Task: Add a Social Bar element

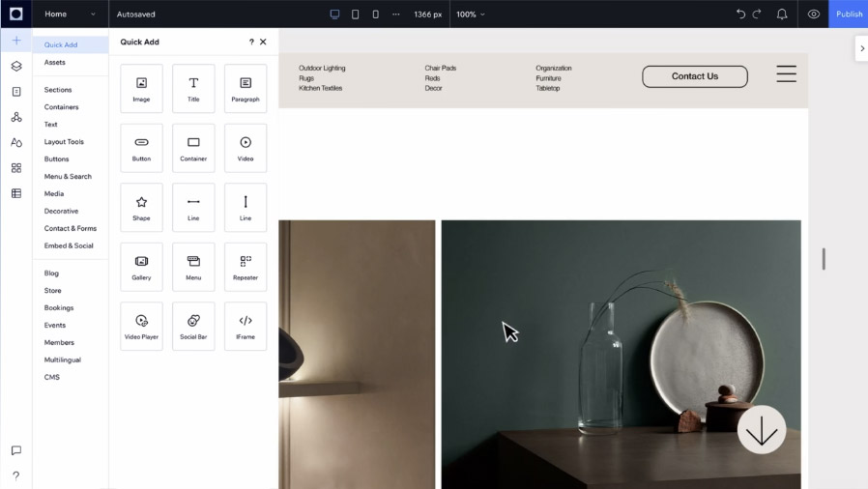Action: (193, 327)
